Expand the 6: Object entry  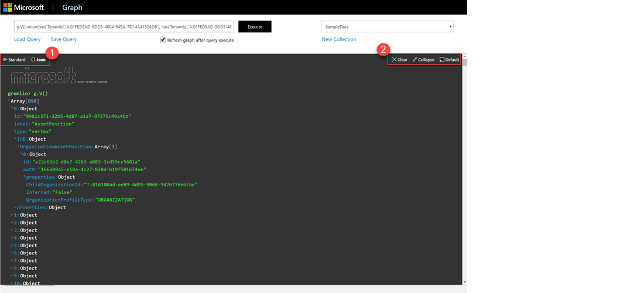12,253
